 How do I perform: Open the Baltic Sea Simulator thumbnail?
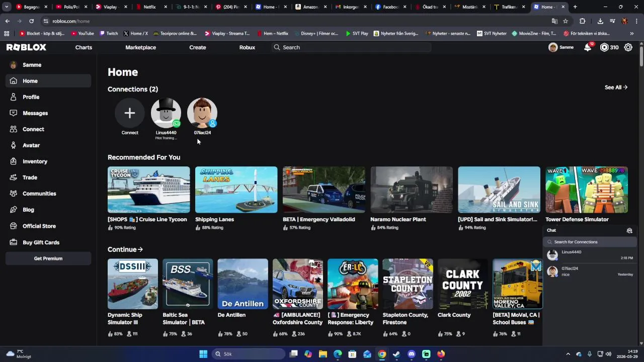[x=188, y=284]
